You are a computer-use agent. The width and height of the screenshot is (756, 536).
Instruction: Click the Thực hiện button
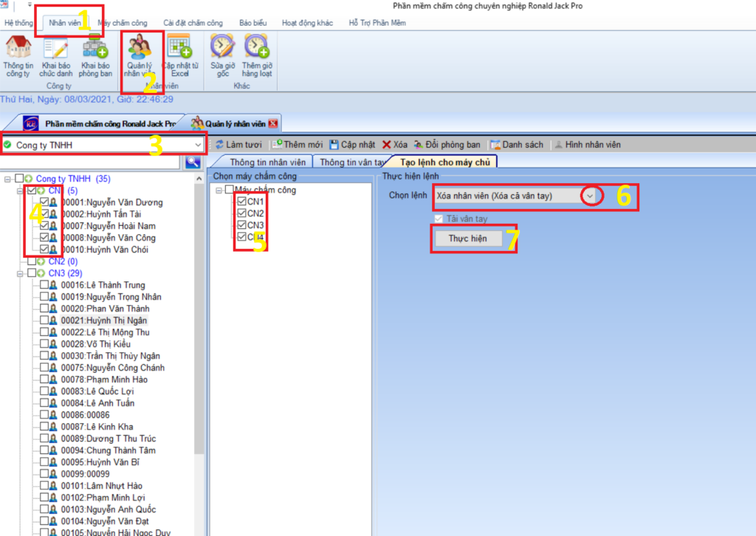(x=468, y=238)
